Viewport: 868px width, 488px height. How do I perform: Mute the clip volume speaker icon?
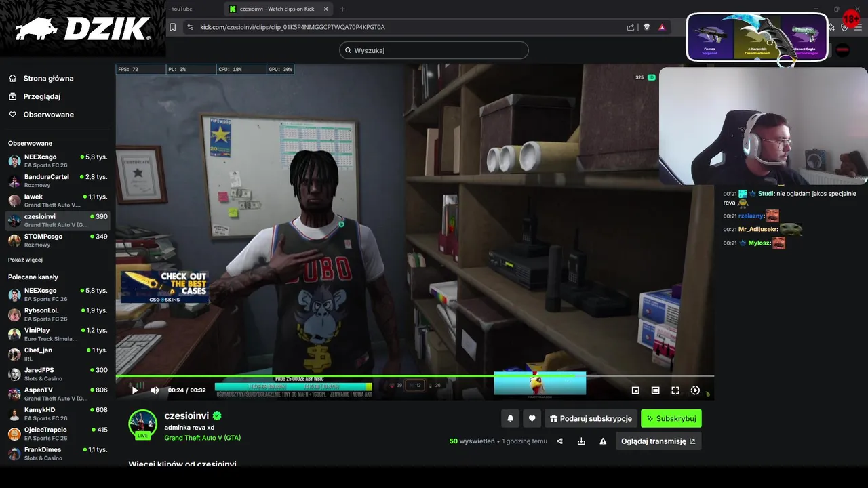point(155,390)
